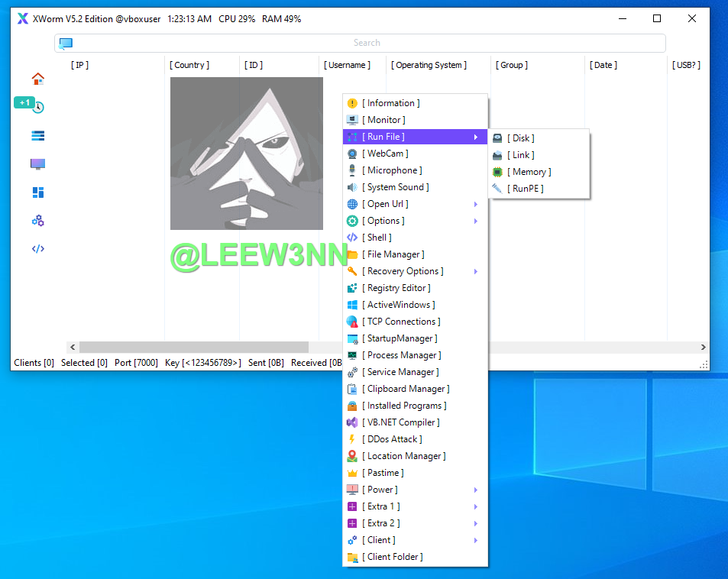Click the right arrow of the horizontal scrollbar
The image size is (728, 579).
pos(704,348)
